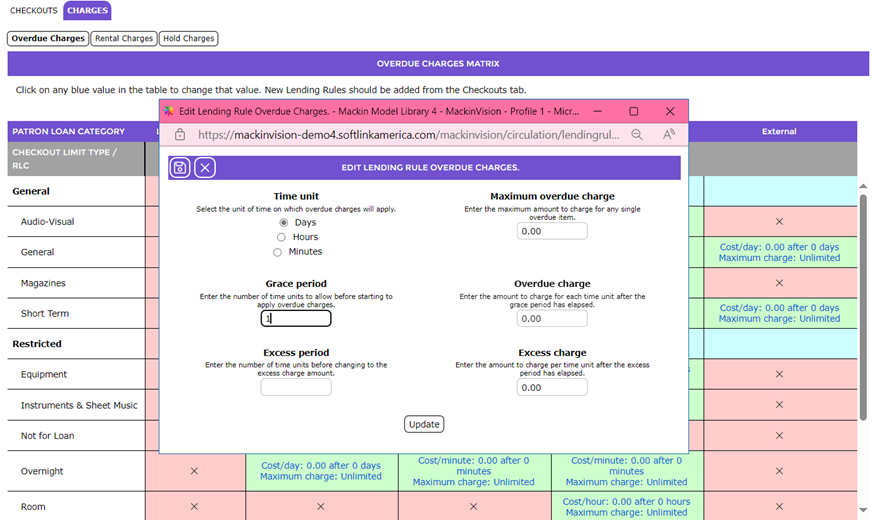The image size is (875, 520).
Task: Switch to the Charges tab
Action: pos(88,10)
